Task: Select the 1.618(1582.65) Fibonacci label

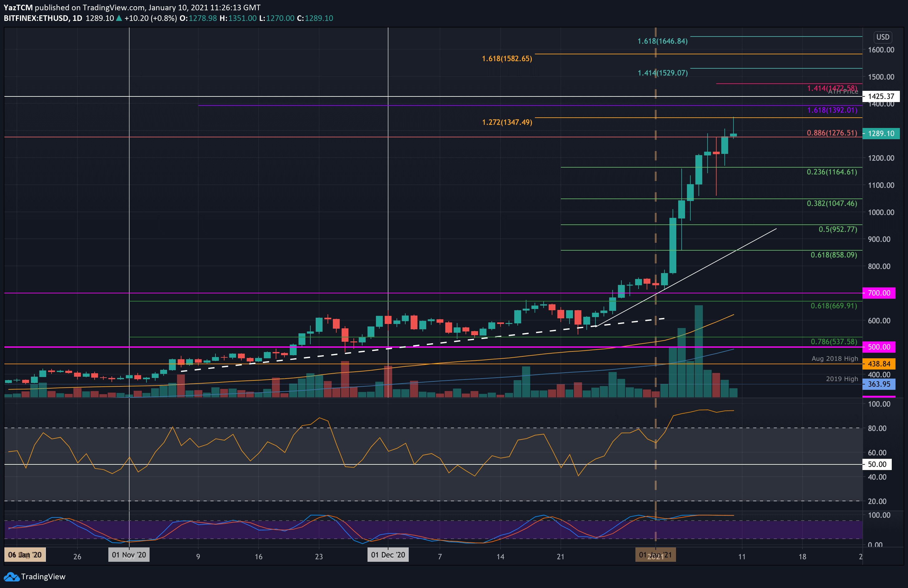Action: pyautogui.click(x=507, y=59)
